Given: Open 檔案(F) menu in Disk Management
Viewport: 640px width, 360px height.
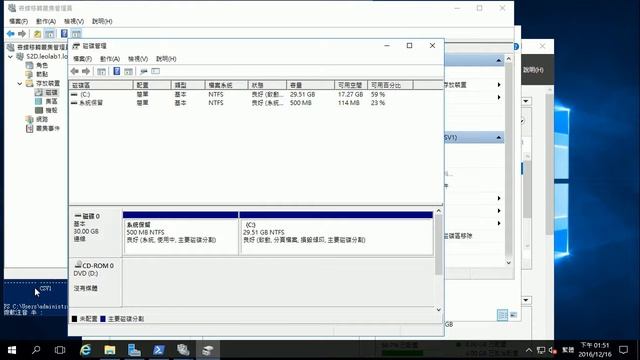Looking at the screenshot, I should tap(82, 59).
